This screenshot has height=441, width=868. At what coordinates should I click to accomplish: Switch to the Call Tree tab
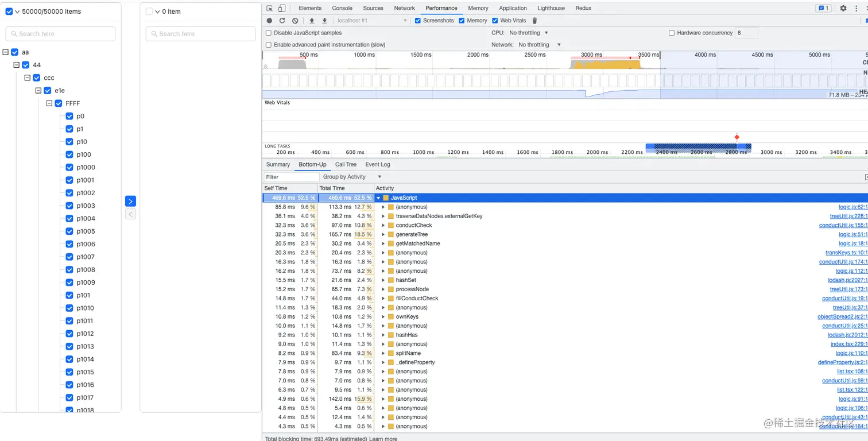click(346, 164)
